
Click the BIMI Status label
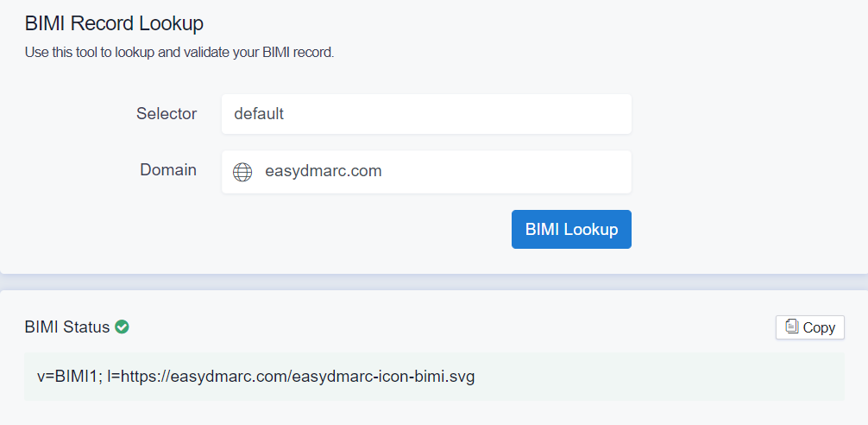coord(67,327)
